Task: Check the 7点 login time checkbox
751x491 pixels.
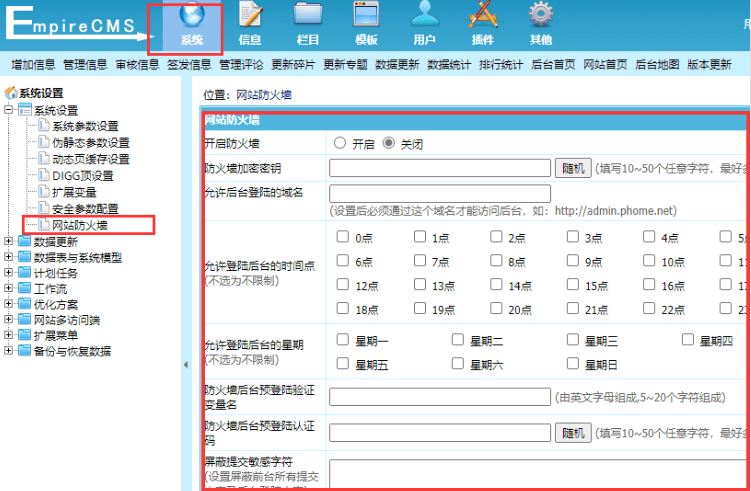Action: click(x=420, y=261)
